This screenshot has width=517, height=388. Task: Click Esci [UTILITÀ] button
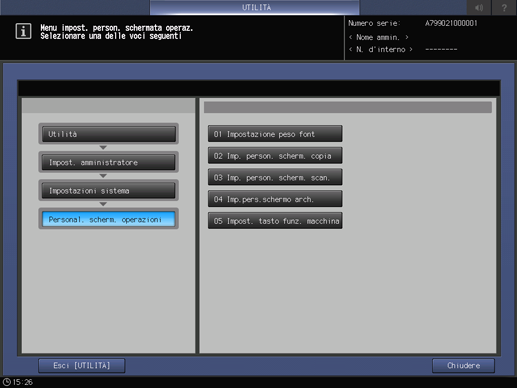coord(82,366)
